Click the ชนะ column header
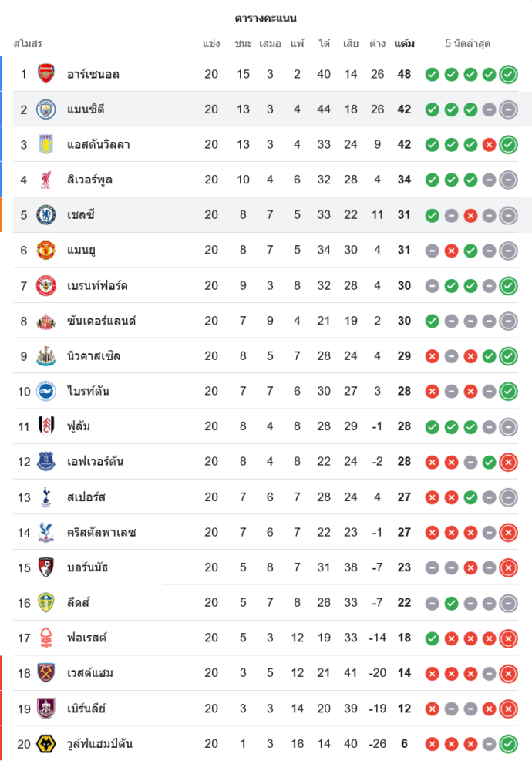Viewport: 532px width, 771px height. pos(244,44)
